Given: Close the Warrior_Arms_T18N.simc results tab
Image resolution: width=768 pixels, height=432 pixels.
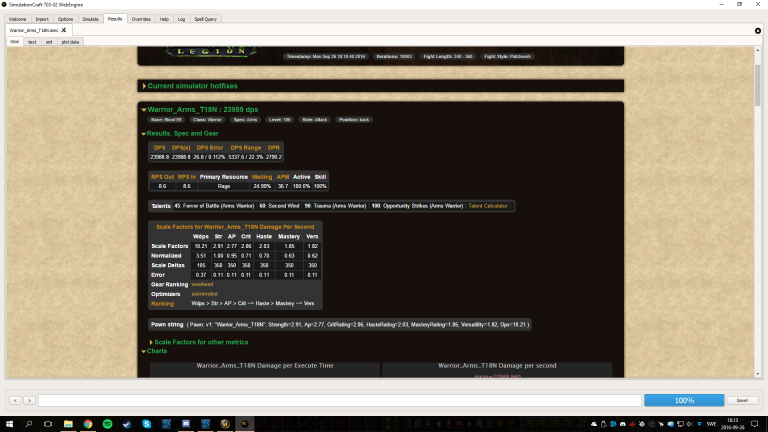Looking at the screenshot, I should coord(64,31).
